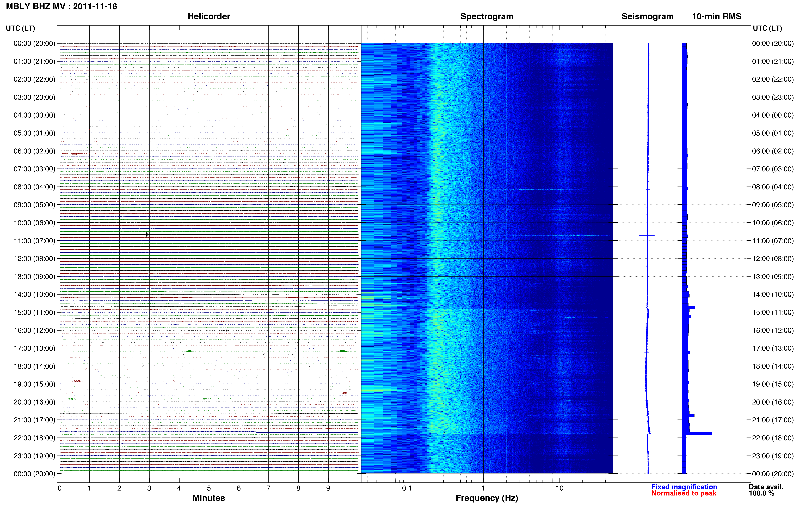Click the "Seismogram" panel heading
The image size is (812, 508).
(x=647, y=16)
